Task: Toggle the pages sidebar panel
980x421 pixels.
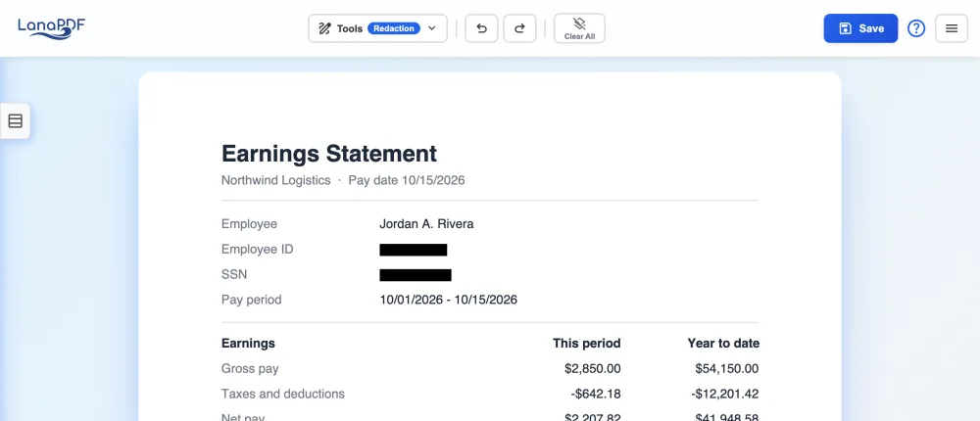Action: tap(15, 121)
